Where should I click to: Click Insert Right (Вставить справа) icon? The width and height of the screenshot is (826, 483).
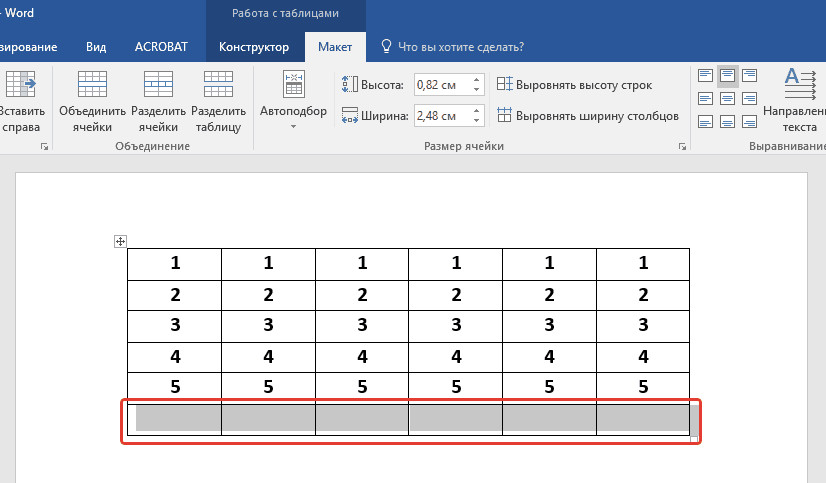click(19, 101)
